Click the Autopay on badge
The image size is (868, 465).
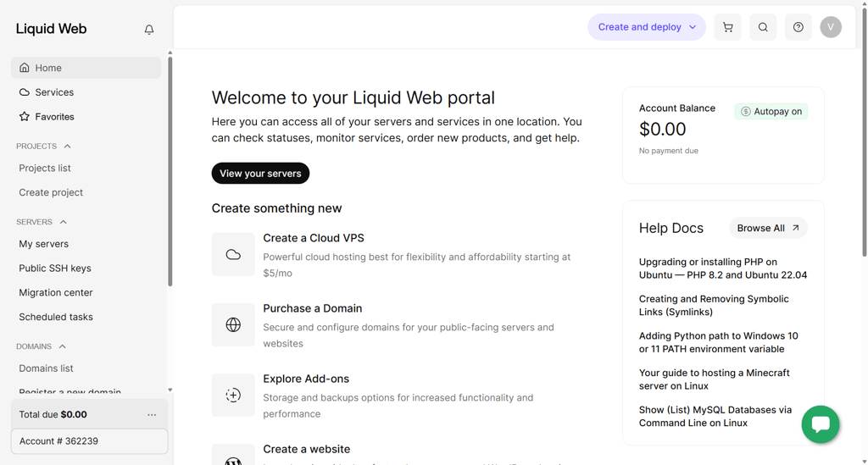click(771, 111)
